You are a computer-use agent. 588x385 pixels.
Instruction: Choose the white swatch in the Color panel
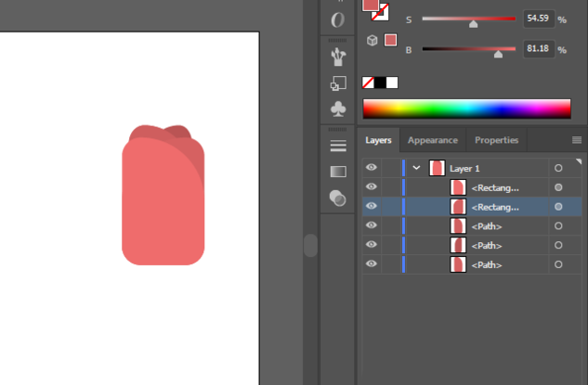click(x=392, y=83)
